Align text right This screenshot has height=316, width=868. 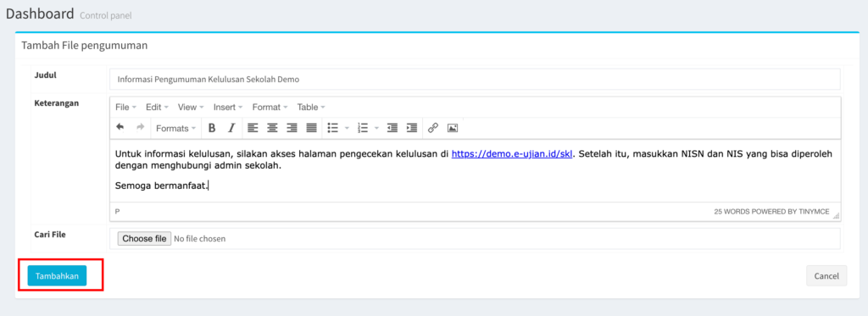click(292, 128)
